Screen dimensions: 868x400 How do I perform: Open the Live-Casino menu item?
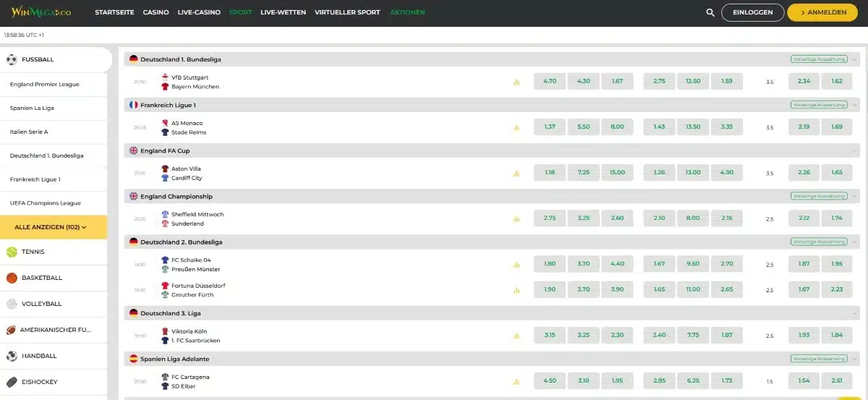[x=199, y=12]
